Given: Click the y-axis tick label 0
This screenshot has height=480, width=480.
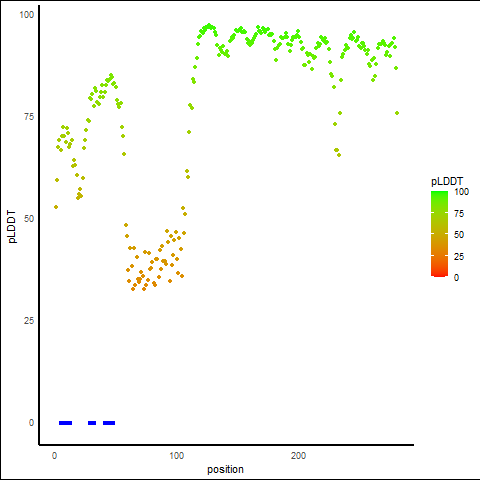Looking at the screenshot, I should 31,423.
